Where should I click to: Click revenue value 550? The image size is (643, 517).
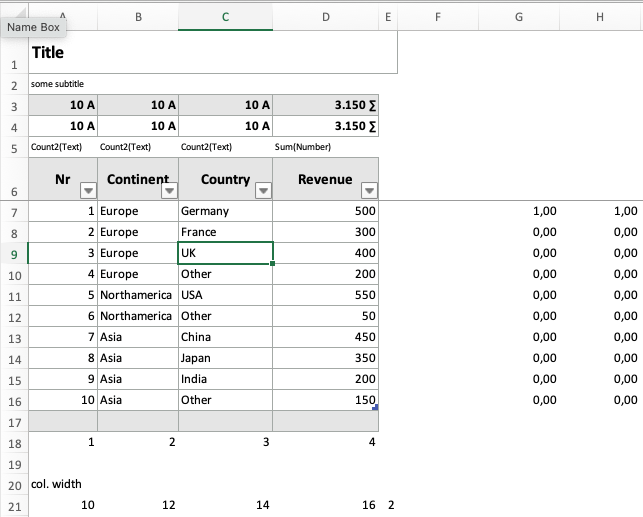pos(326,295)
